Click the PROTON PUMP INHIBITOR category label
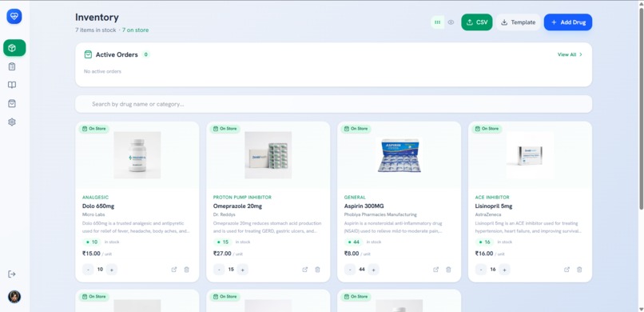The height and width of the screenshot is (312, 644). pyautogui.click(x=242, y=198)
